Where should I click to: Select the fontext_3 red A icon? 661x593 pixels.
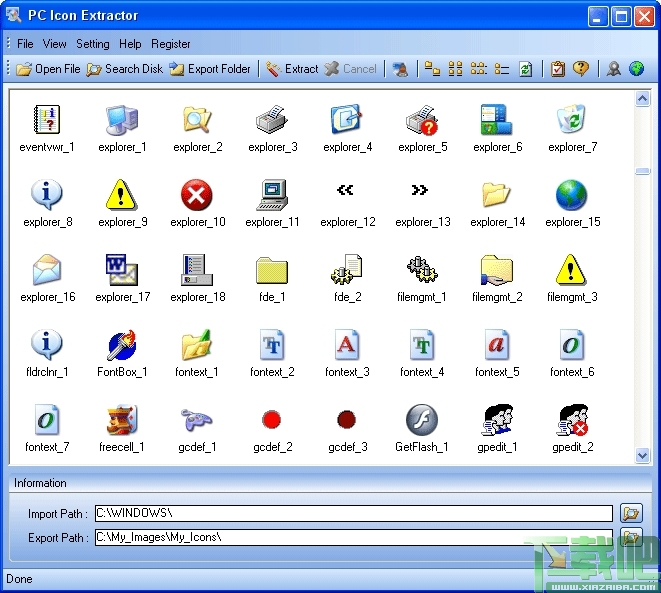pyautogui.click(x=347, y=345)
